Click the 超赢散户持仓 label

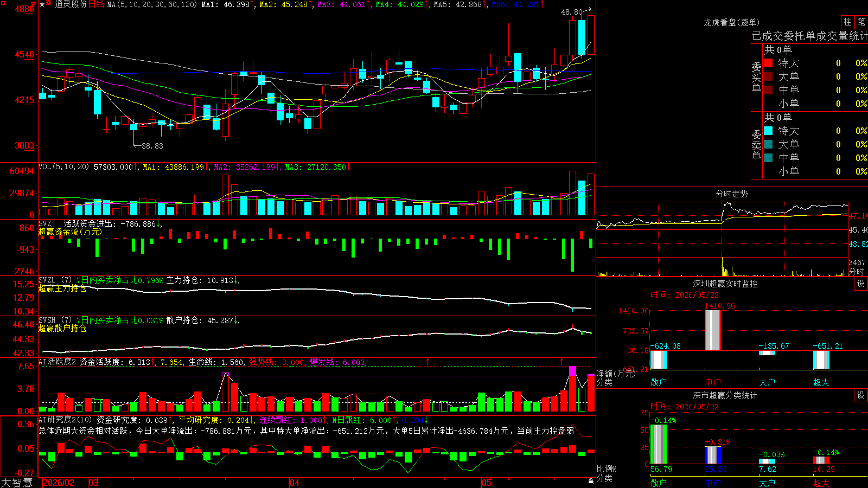62,329
